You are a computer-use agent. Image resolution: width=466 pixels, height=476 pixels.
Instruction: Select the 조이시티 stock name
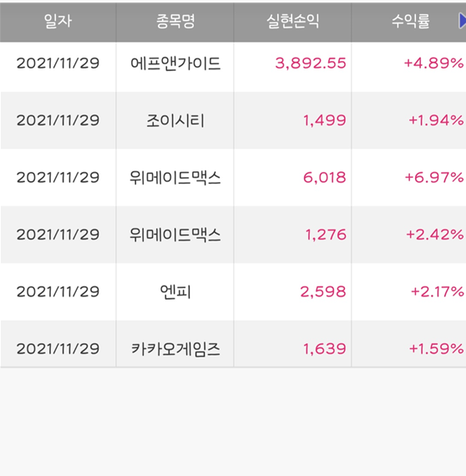pos(175,120)
